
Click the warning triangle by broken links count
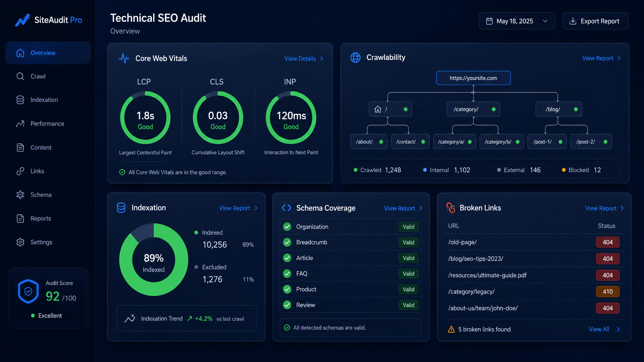pyautogui.click(x=451, y=329)
